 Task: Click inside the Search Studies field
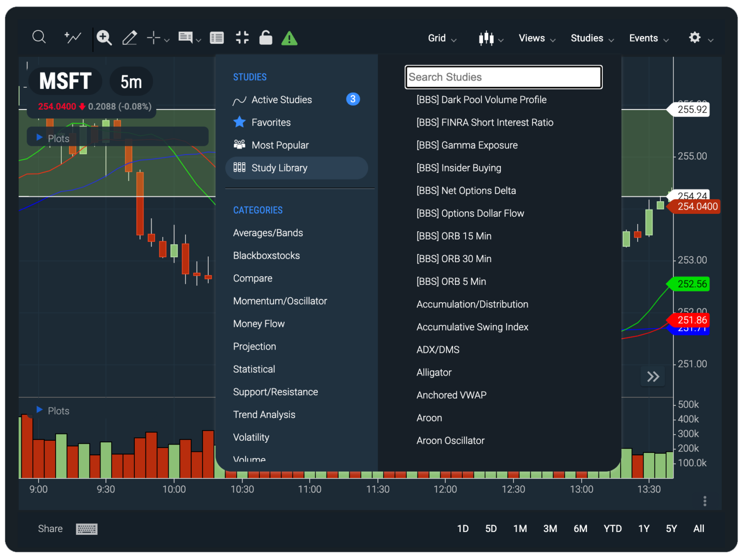(x=503, y=77)
